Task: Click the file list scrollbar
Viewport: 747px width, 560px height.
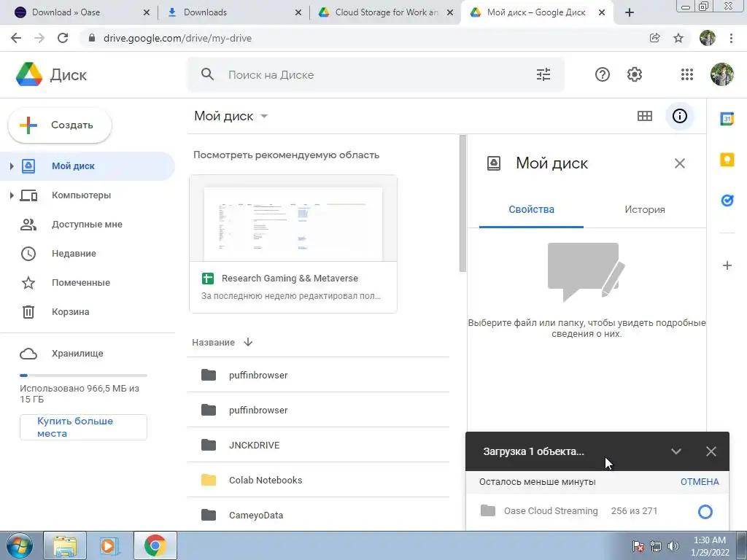Action: coord(462,203)
